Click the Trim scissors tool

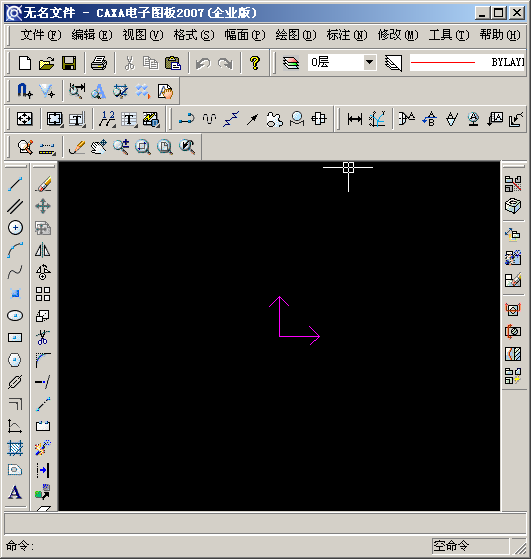(x=43, y=337)
